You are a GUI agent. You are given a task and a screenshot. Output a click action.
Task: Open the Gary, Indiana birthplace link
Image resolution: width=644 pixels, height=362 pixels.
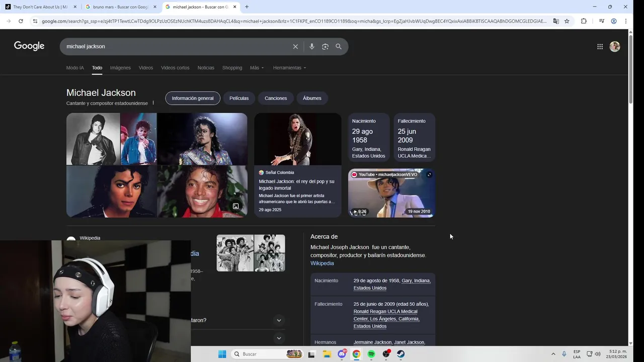point(416,281)
